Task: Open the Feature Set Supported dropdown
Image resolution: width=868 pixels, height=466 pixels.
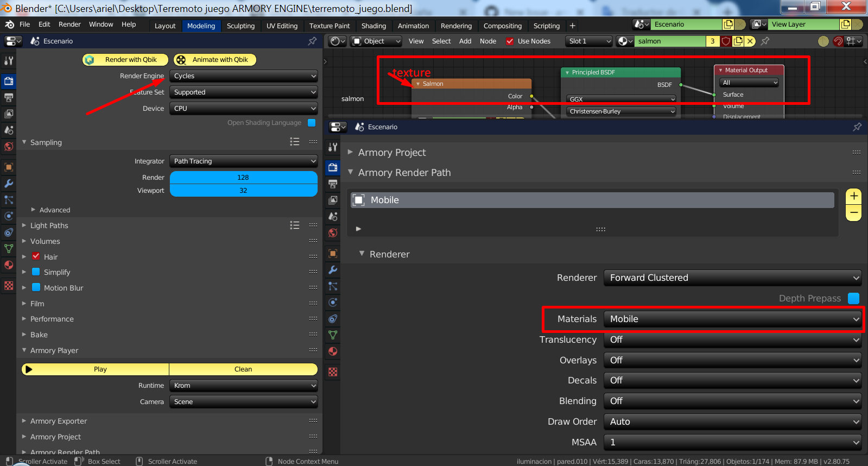Action: 244,92
